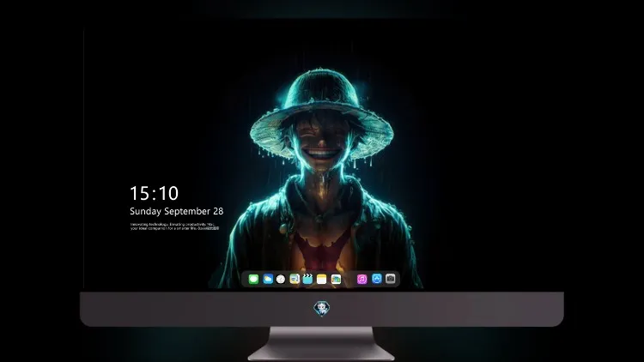Open the green Messages app in the dock
Viewport: 644px width, 362px height.
253,279
